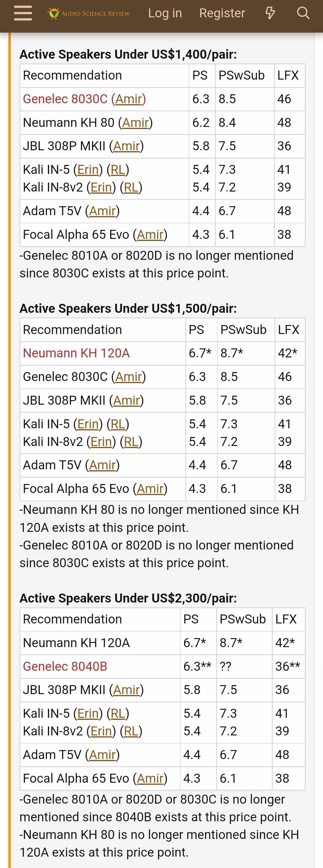
Task: Open Amir's Adam T5V review under $1,400
Action: [102, 211]
